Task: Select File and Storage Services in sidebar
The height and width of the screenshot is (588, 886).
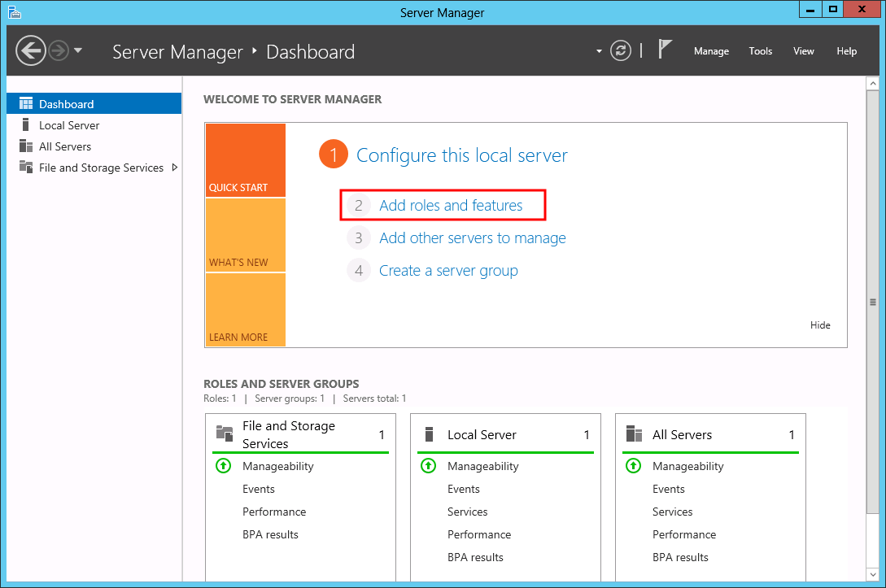Action: pos(94,168)
